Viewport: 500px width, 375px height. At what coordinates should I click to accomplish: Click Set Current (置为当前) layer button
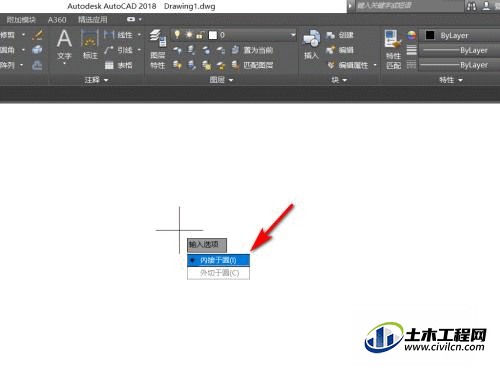click(x=252, y=50)
